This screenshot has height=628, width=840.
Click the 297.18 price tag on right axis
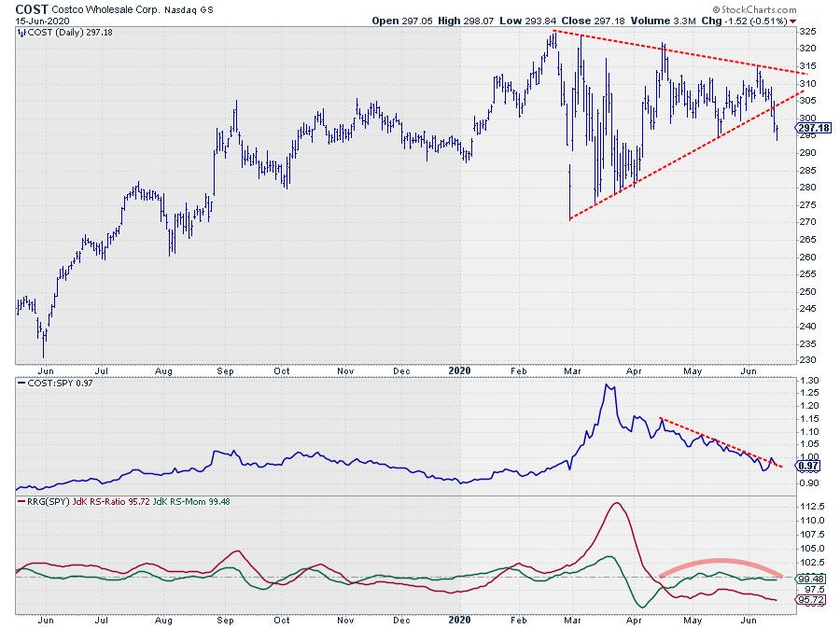click(x=806, y=127)
